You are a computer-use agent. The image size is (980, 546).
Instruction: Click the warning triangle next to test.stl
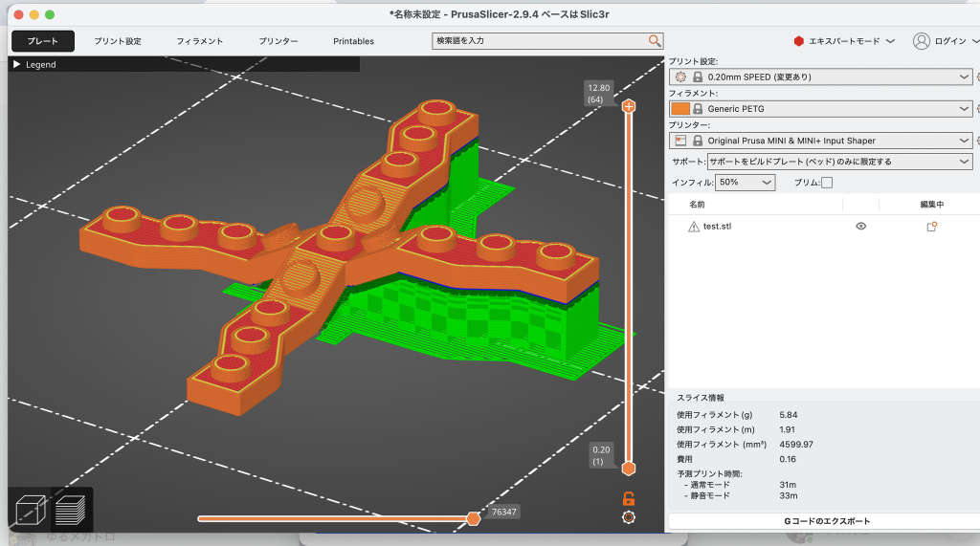coord(693,227)
